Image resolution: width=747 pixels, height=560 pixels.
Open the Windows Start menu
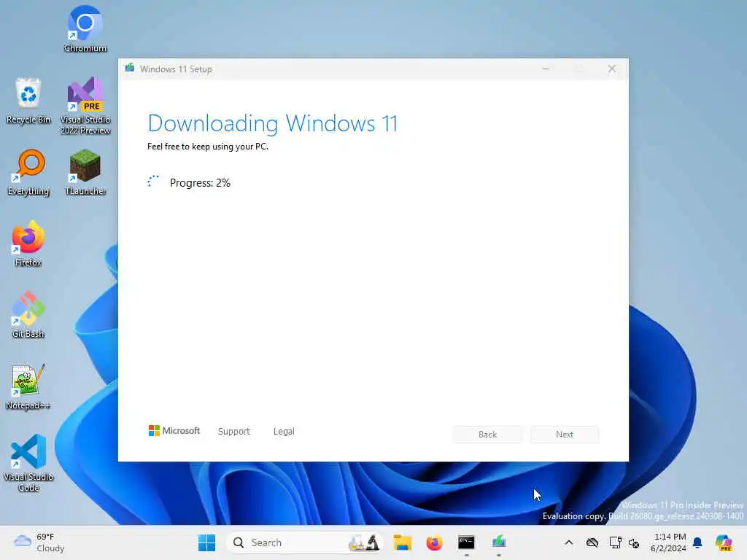pos(206,542)
